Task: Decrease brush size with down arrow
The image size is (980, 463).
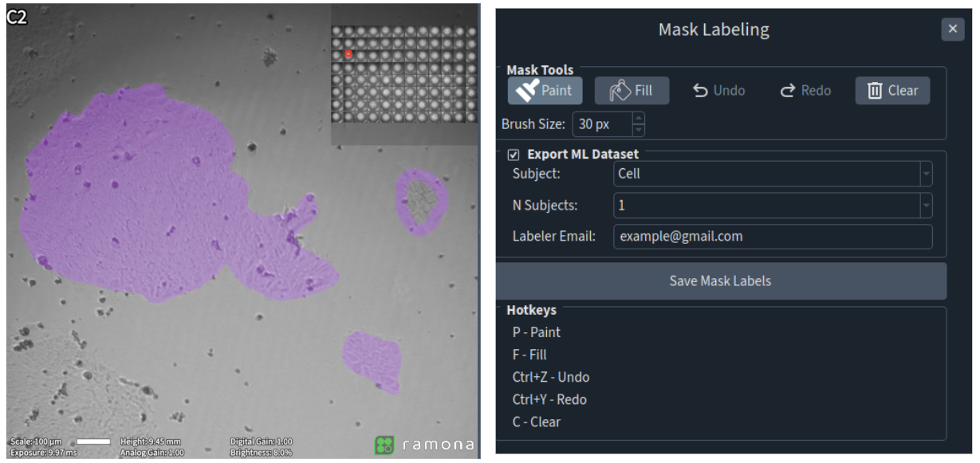Action: [638, 130]
